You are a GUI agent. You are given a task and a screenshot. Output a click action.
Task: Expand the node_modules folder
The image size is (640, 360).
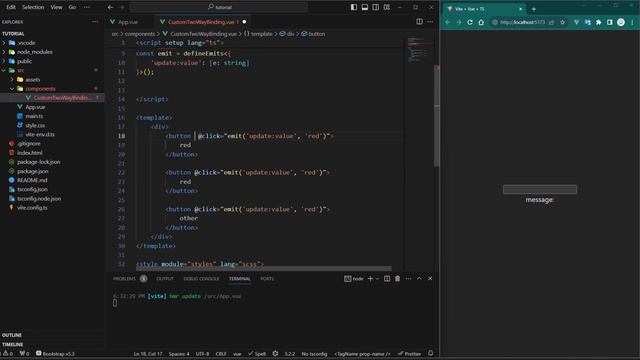[x=34, y=52]
